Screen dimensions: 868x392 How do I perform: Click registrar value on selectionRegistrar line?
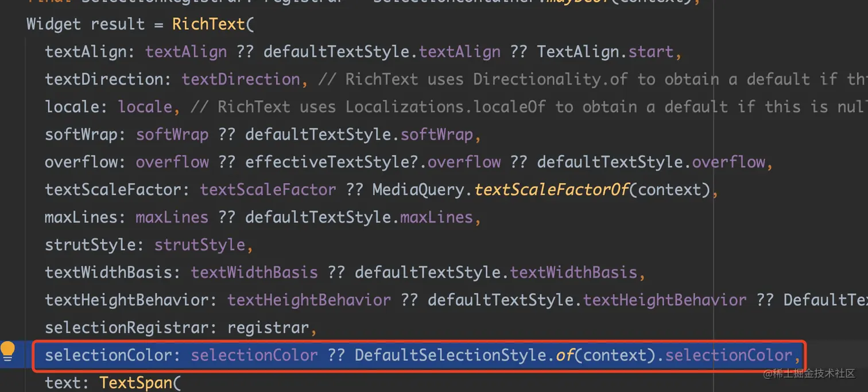(x=268, y=328)
